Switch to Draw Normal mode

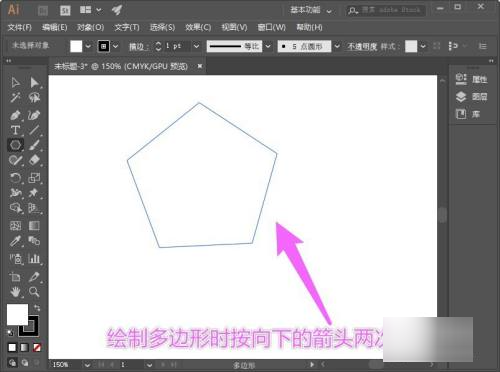[12, 363]
